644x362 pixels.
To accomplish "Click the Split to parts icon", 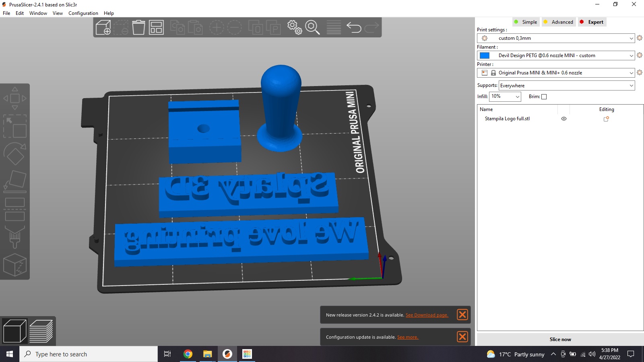I will [x=273, y=27].
